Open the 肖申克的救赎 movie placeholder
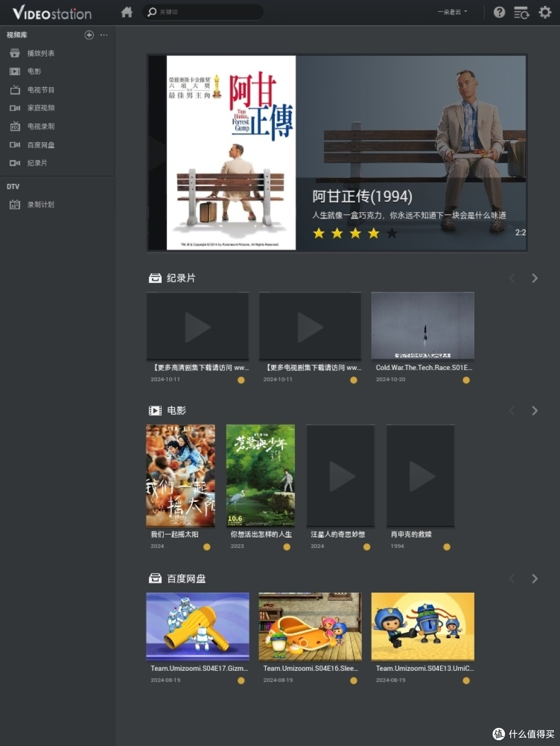This screenshot has height=746, width=560. point(421,475)
